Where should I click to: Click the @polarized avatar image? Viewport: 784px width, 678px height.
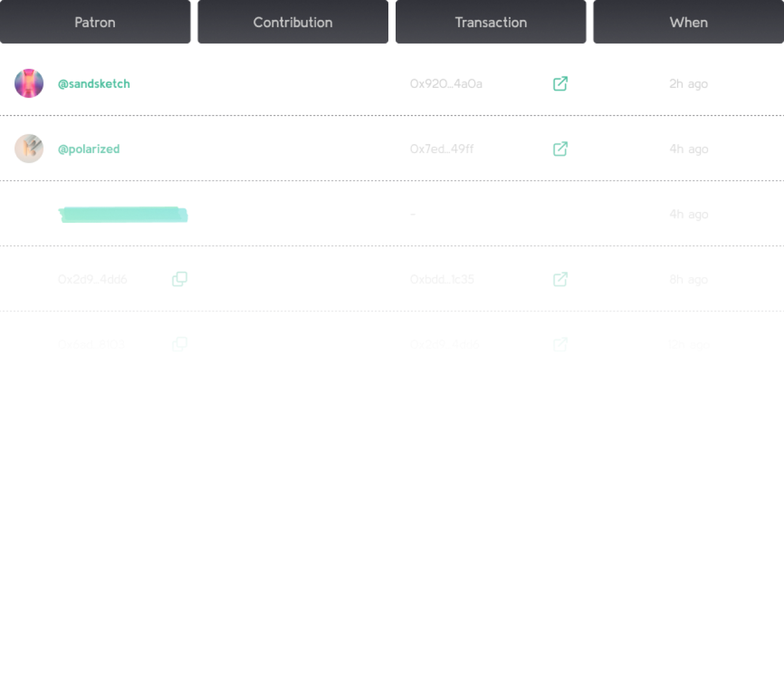[x=29, y=149]
